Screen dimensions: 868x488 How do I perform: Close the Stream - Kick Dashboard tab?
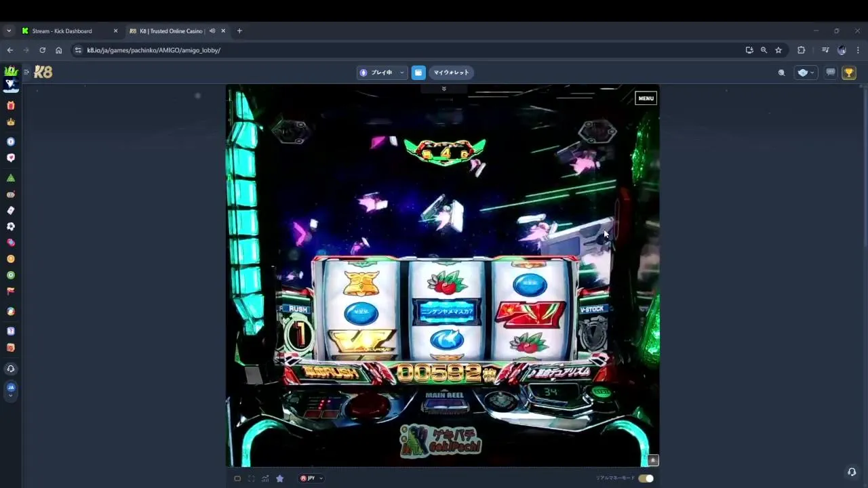pyautogui.click(x=115, y=31)
